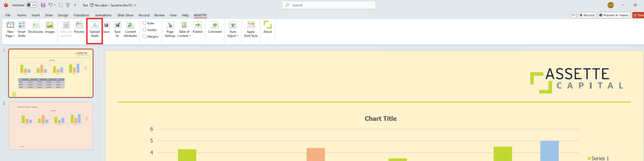Enable the Guides checkbox

tap(145, 30)
